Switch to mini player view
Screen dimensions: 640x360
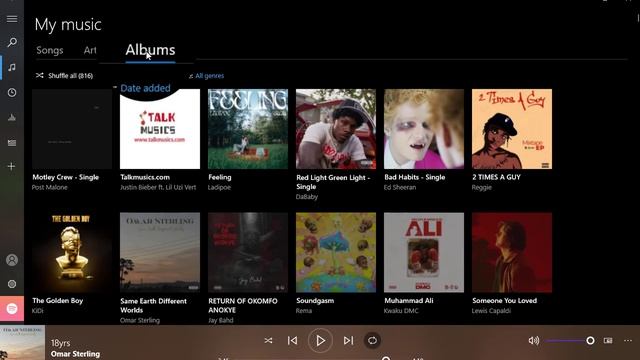(608, 340)
